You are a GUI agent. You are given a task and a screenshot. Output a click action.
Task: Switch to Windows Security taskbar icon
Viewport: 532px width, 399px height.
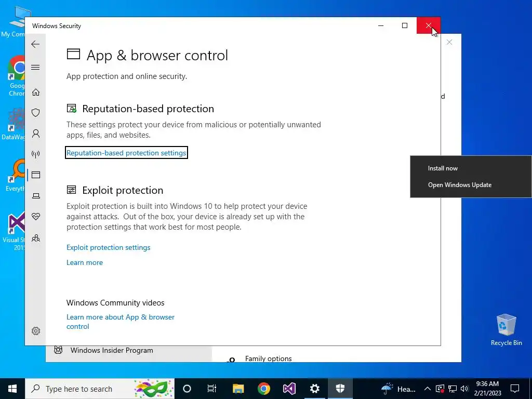340,389
